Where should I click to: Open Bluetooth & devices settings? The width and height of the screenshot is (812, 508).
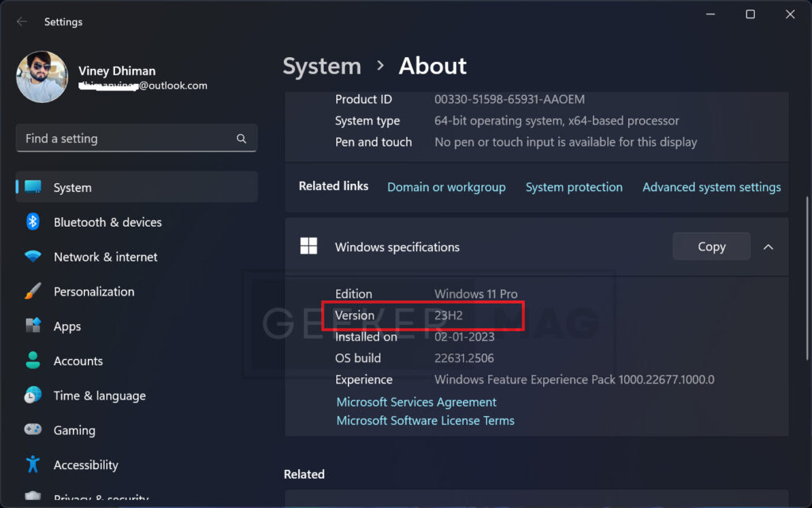coord(136,222)
